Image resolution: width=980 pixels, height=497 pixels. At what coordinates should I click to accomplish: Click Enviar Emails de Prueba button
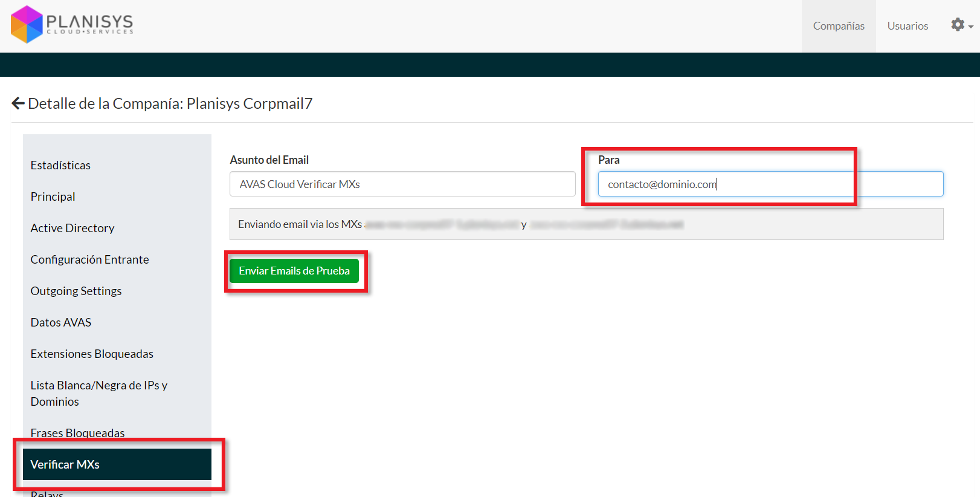(x=294, y=271)
